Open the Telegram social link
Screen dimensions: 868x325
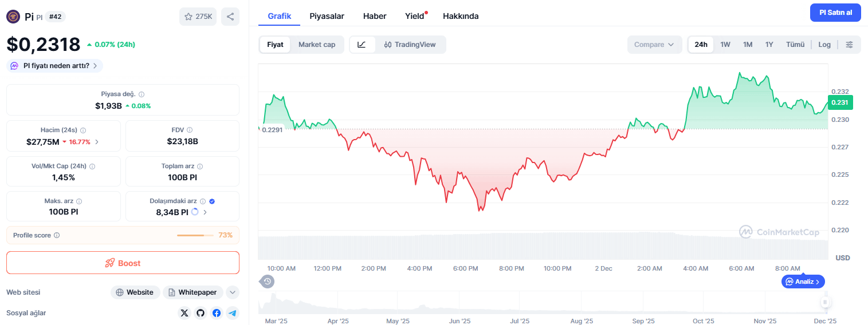pos(232,313)
